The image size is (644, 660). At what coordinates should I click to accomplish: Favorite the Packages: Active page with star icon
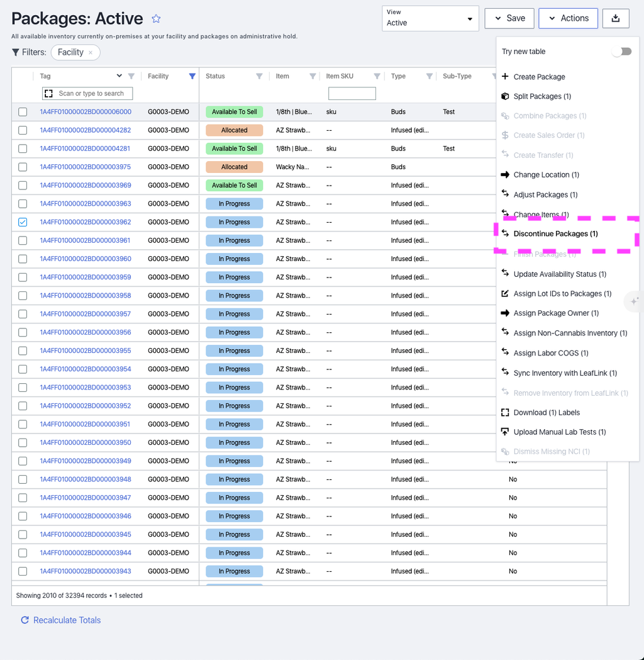tap(156, 18)
